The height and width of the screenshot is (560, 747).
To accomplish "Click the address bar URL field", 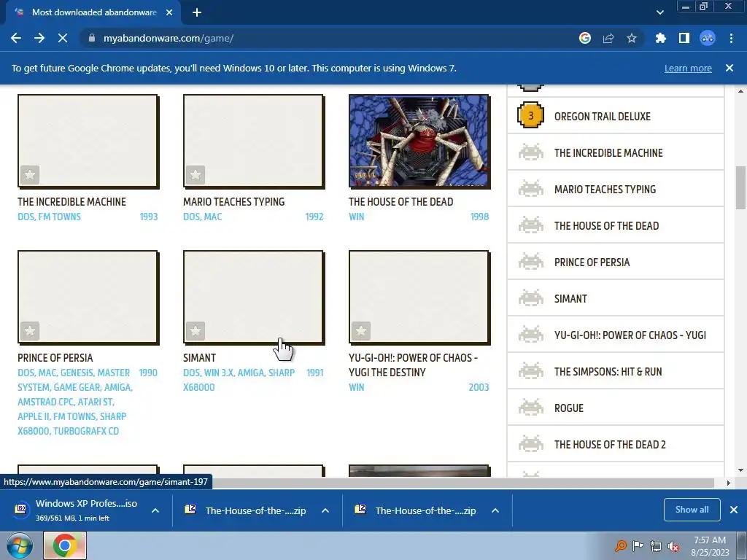I will 329,38.
